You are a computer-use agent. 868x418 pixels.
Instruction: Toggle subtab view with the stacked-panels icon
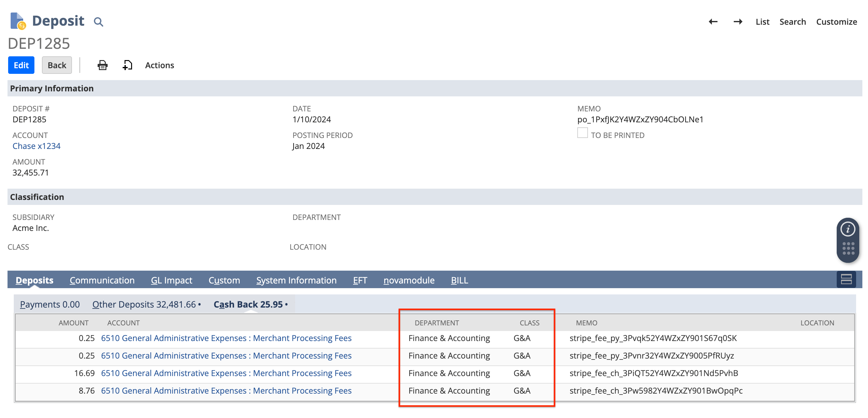[846, 279]
